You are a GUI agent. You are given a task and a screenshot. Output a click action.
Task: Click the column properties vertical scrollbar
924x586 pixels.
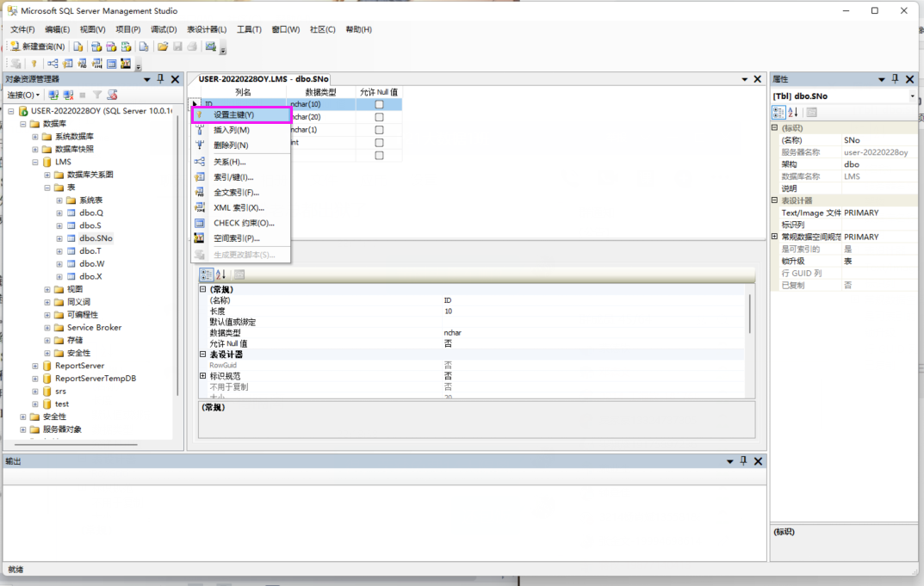tap(749, 314)
